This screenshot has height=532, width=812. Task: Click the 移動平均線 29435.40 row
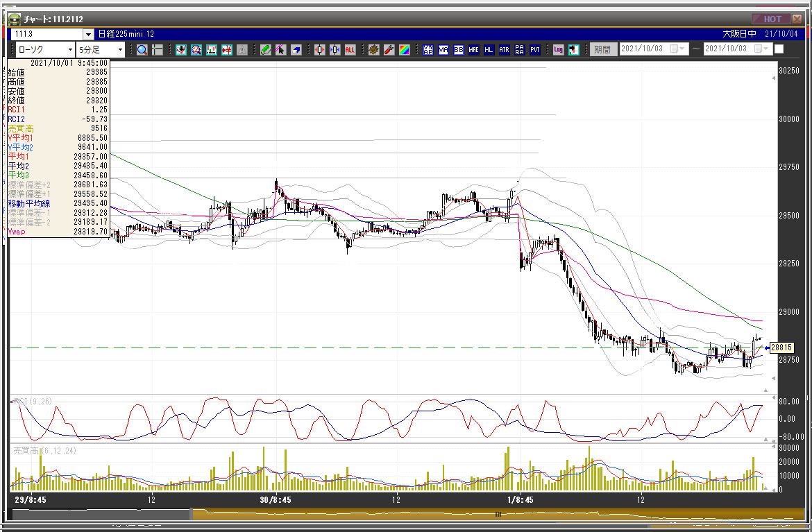coord(58,203)
